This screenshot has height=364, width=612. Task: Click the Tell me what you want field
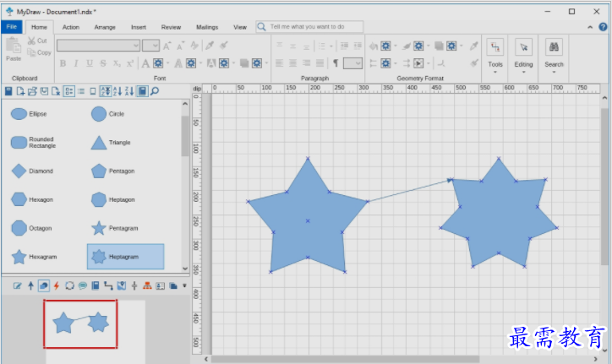(x=309, y=26)
